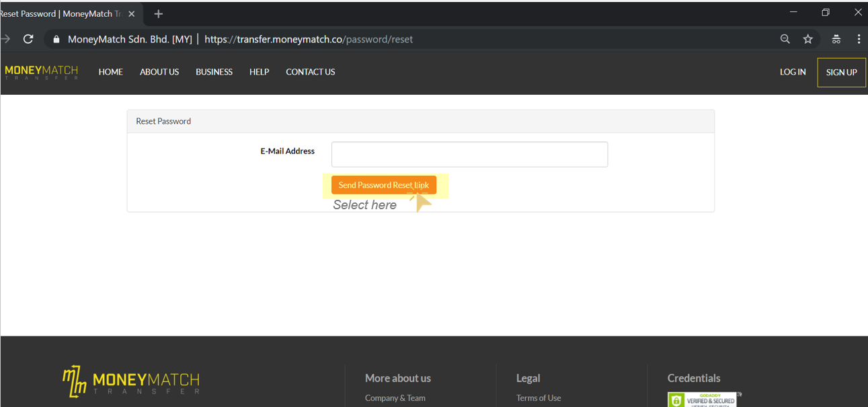
Task: Click the SIGN UP button
Action: tap(841, 73)
